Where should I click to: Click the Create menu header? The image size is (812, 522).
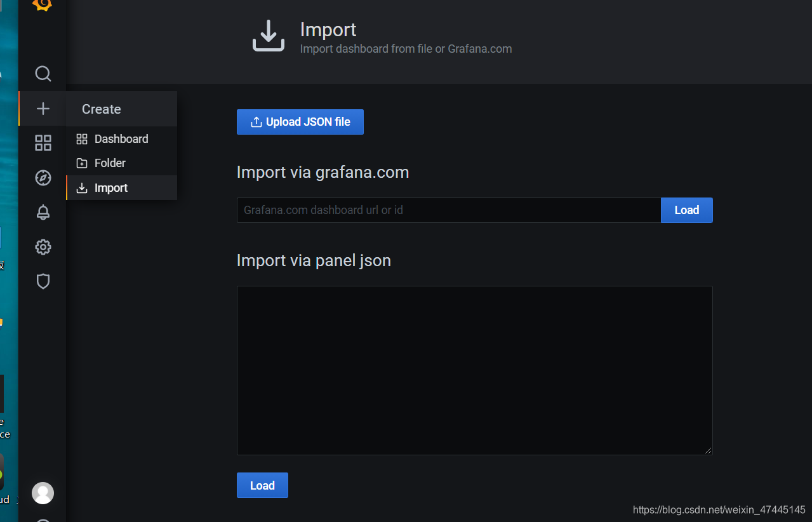point(121,109)
